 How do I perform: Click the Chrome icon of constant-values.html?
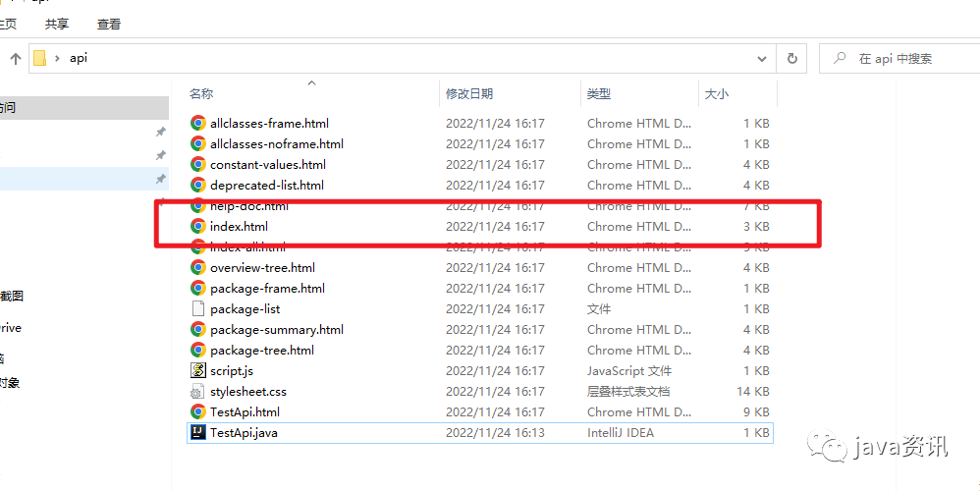198,164
